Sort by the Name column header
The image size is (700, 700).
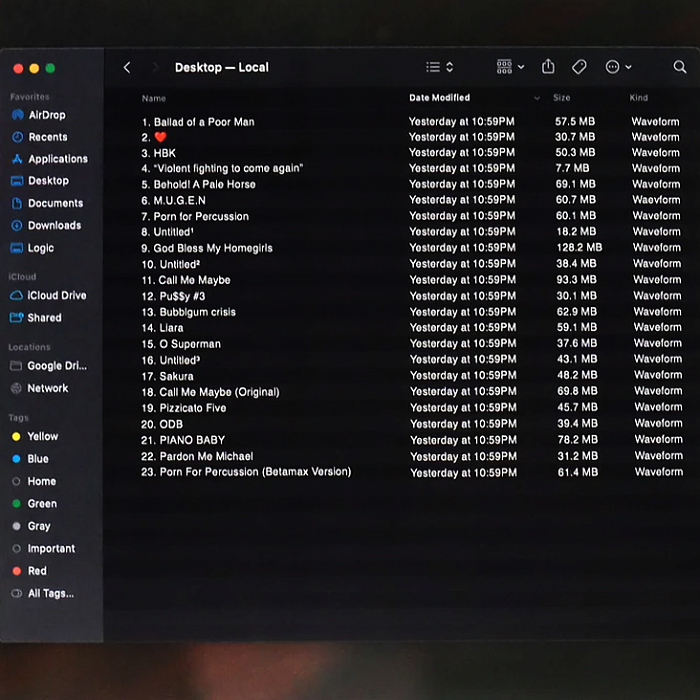pyautogui.click(x=154, y=98)
